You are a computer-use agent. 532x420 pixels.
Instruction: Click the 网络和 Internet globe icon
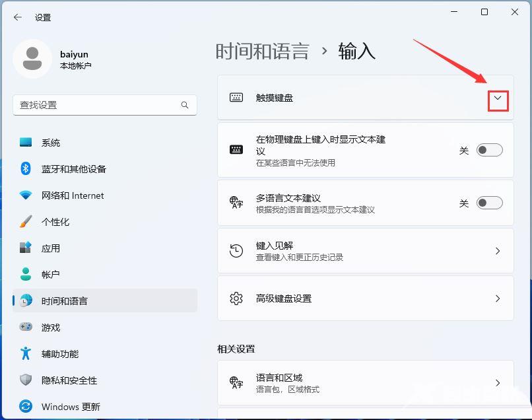click(x=25, y=195)
